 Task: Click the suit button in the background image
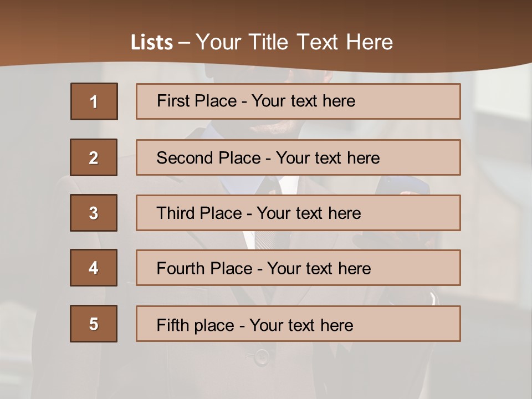(x=261, y=356)
